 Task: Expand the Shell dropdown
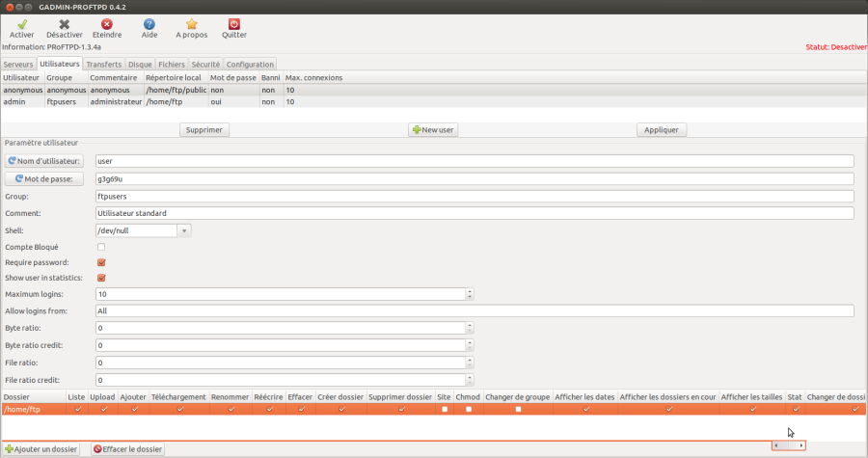pos(183,230)
